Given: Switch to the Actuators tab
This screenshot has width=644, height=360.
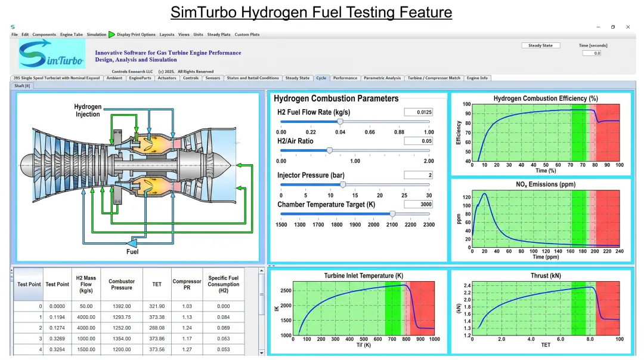Looking at the screenshot, I should point(167,78).
